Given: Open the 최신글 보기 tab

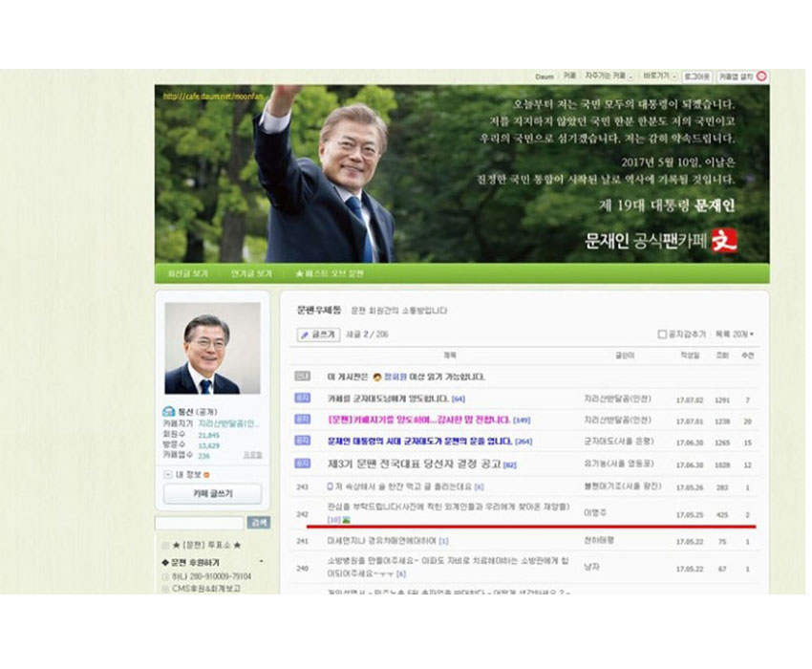Looking at the screenshot, I should 187,273.
